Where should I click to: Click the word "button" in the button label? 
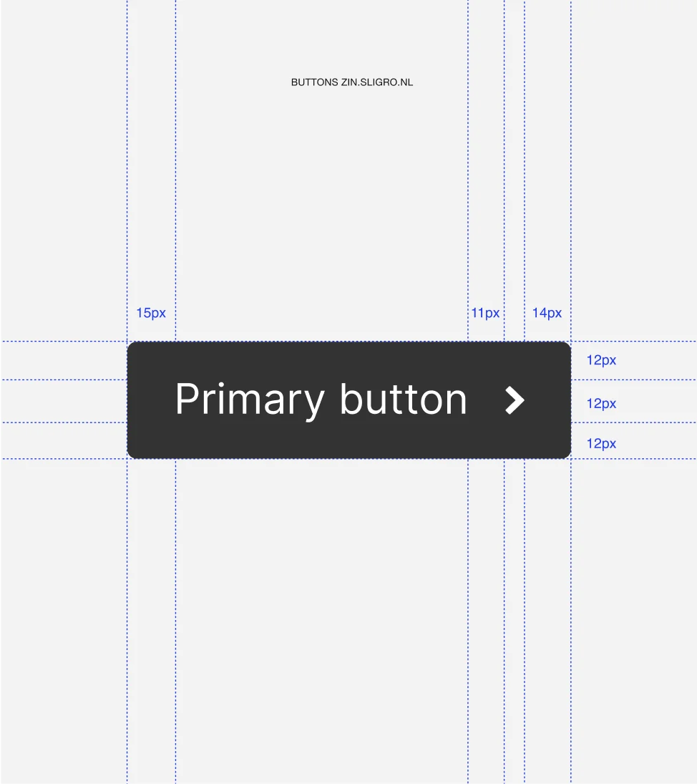coord(403,399)
